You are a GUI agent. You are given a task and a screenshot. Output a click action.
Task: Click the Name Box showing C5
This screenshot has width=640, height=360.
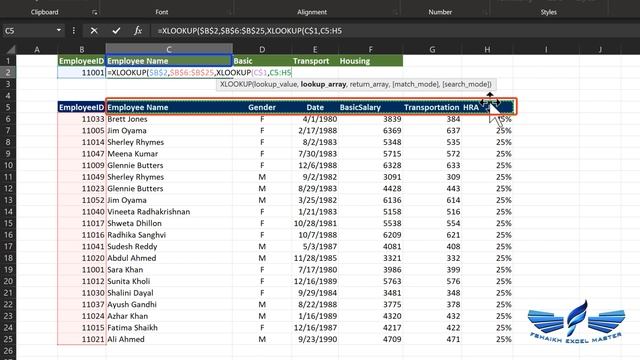[29, 31]
